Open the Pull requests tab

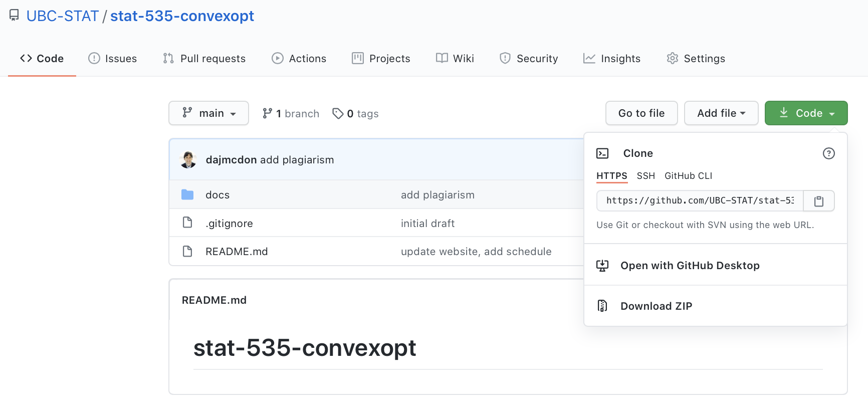point(204,59)
